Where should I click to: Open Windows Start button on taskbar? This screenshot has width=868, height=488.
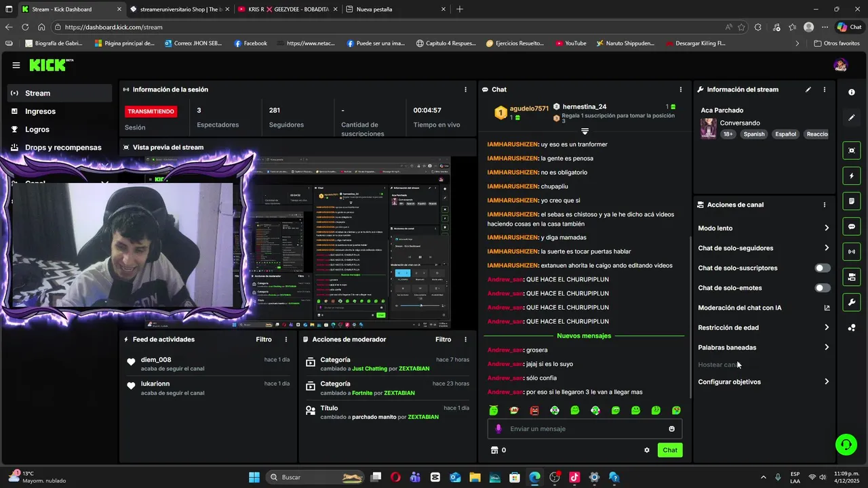254,477
